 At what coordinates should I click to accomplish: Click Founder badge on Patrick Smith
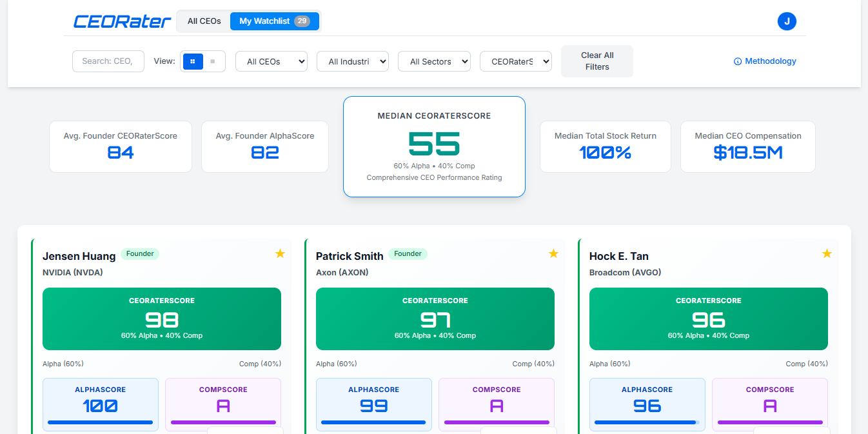408,254
